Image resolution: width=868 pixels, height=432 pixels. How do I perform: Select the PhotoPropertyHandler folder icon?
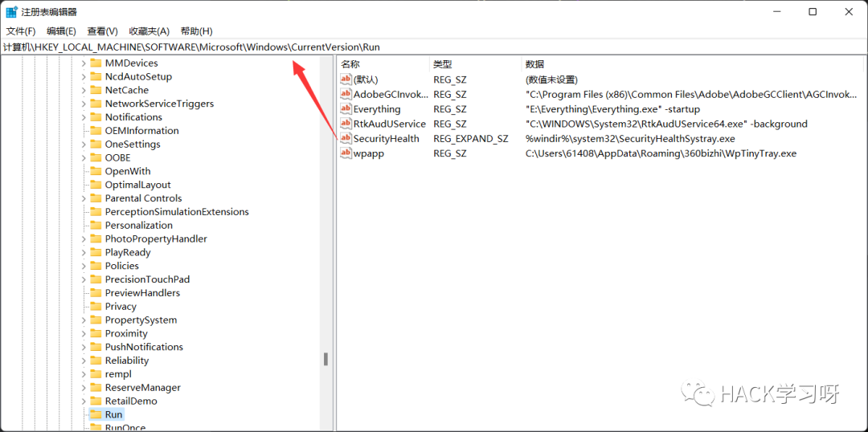pos(96,239)
